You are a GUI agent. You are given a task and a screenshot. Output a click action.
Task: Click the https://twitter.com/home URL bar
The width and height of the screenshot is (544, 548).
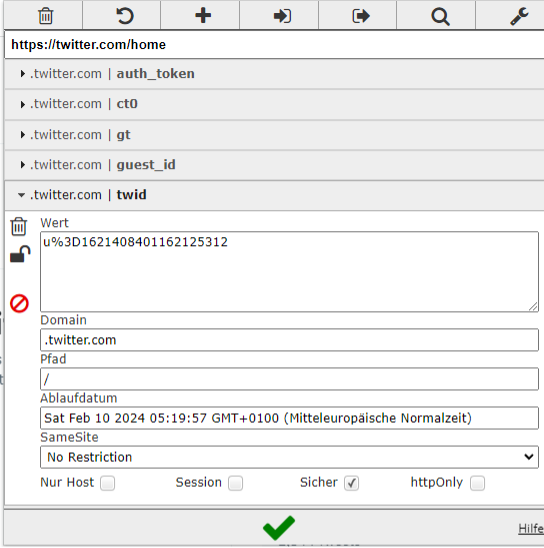[x=274, y=45]
